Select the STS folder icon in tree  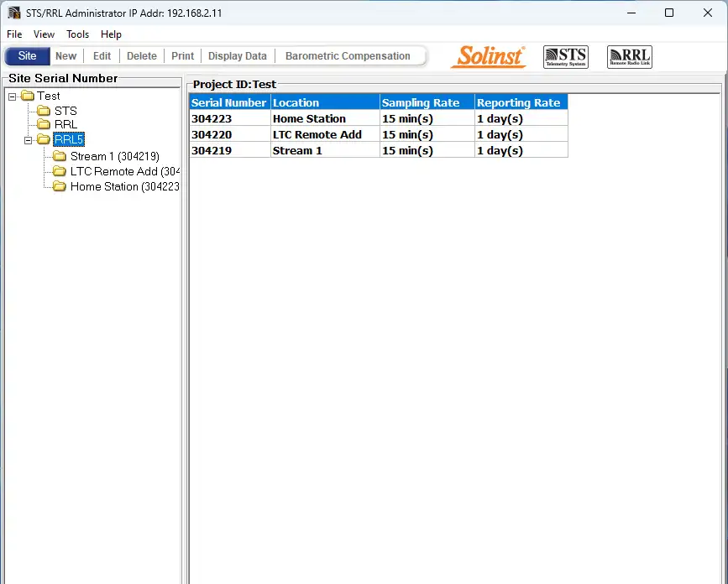tap(44, 111)
